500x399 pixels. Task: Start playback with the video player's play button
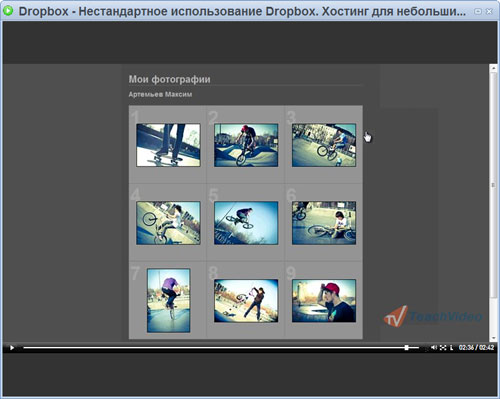pyautogui.click(x=12, y=348)
